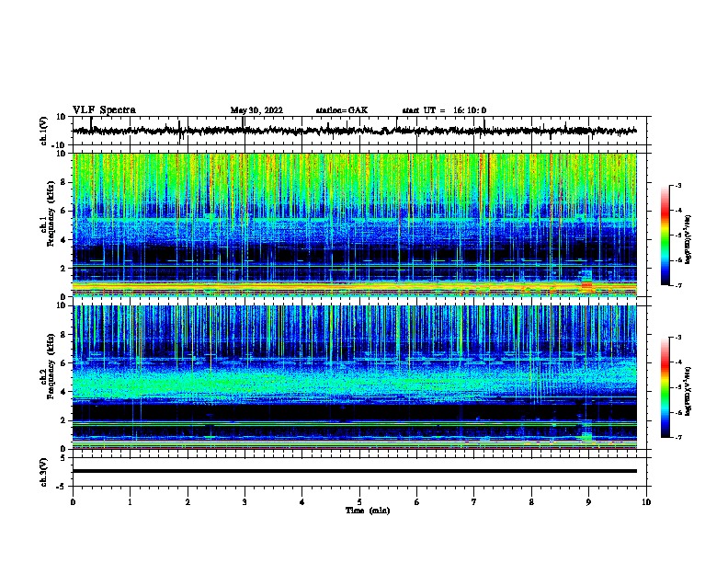The width and height of the screenshot is (728, 563).
Task: Click the "VLF Spectra" title text
Action: [x=104, y=110]
